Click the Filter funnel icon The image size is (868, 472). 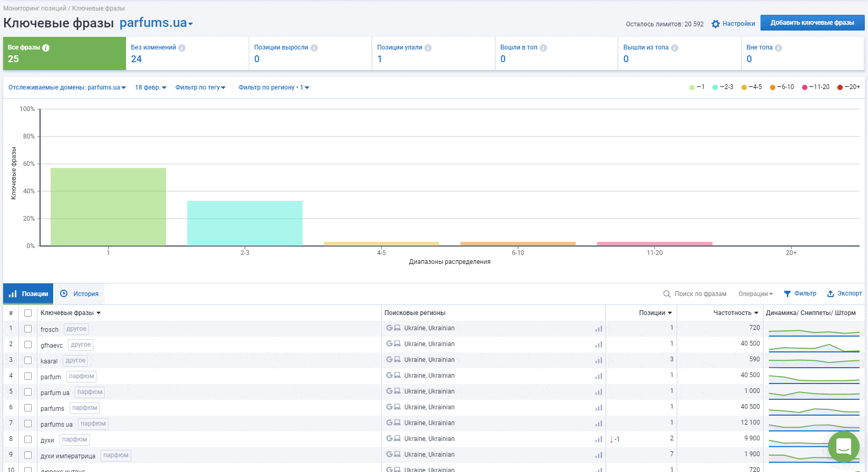point(787,294)
